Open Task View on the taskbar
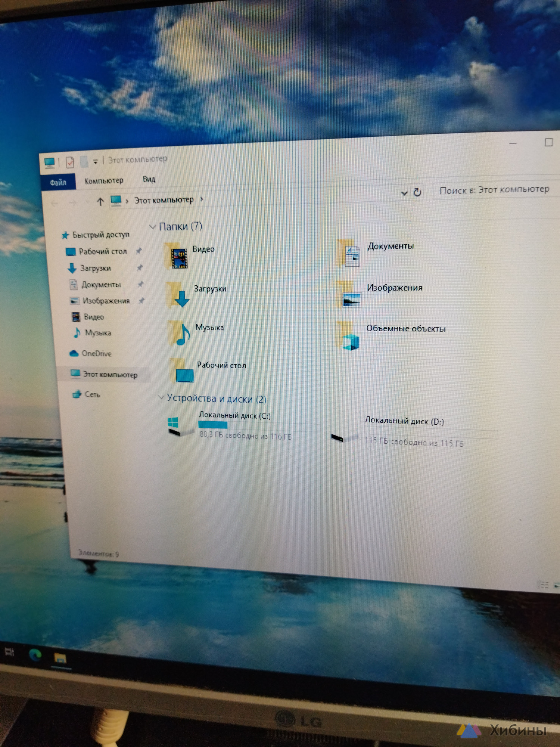 [x=9, y=652]
